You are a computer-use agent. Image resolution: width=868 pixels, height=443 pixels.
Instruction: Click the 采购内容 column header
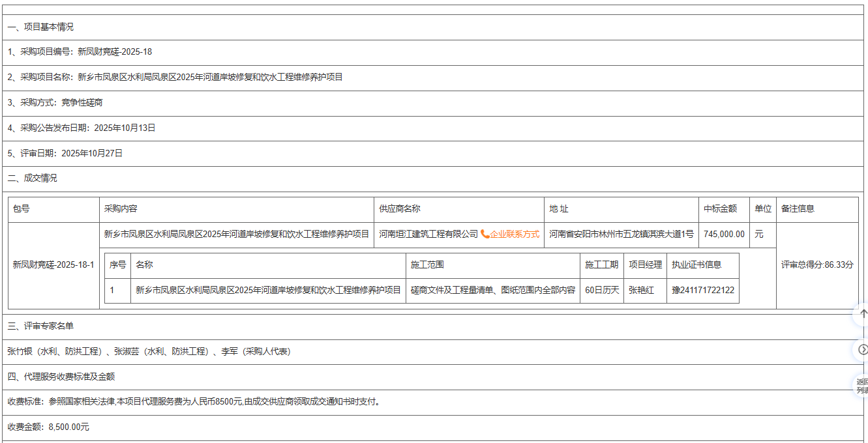click(121, 209)
